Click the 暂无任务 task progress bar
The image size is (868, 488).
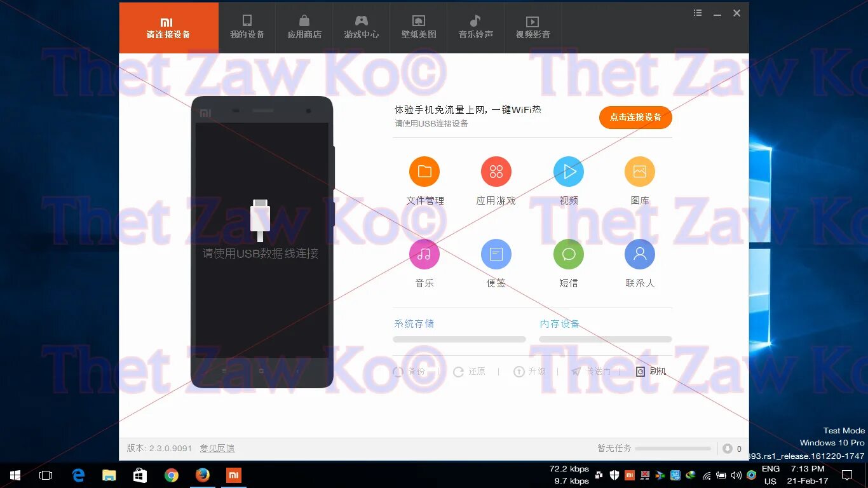click(x=673, y=449)
